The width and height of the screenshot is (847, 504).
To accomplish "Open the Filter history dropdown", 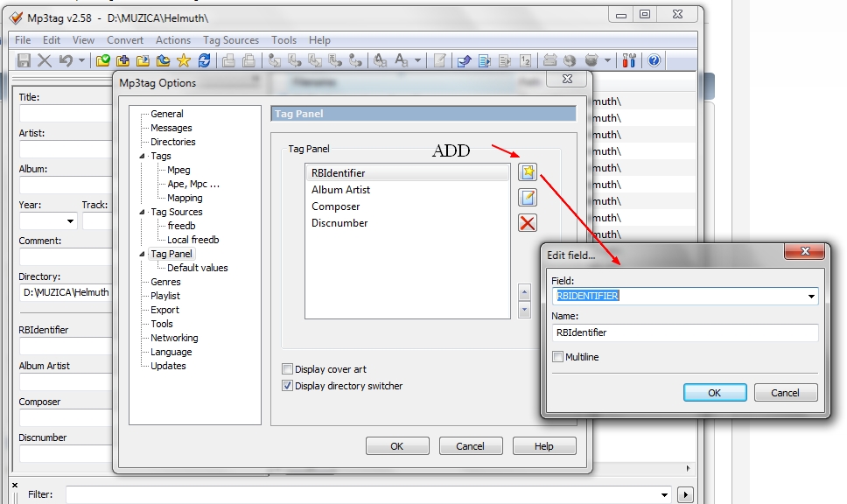I will (x=664, y=494).
